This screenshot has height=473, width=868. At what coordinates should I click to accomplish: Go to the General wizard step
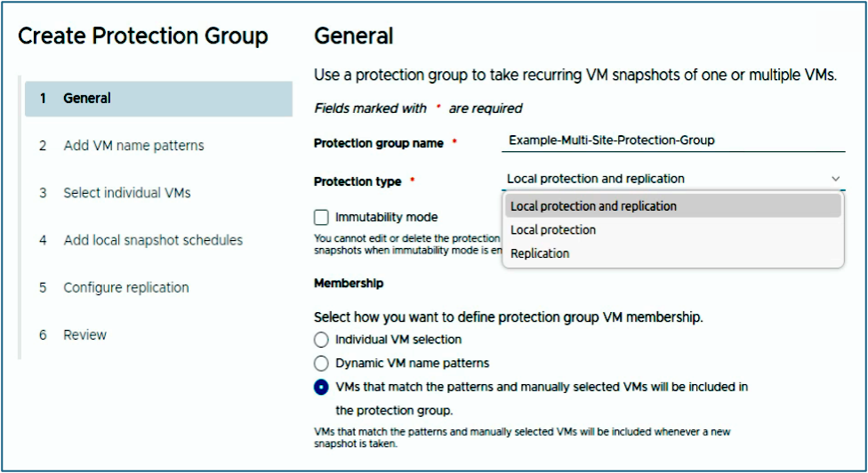tap(87, 99)
